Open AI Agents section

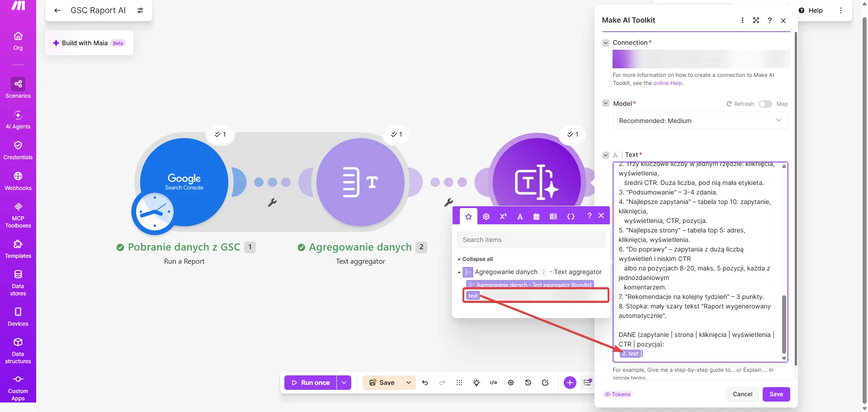click(18, 120)
